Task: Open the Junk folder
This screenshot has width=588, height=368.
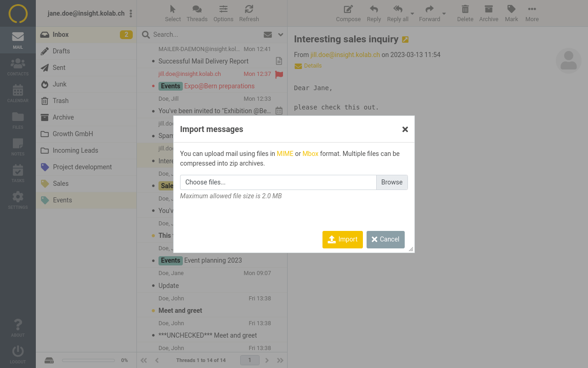Action: [86, 84]
